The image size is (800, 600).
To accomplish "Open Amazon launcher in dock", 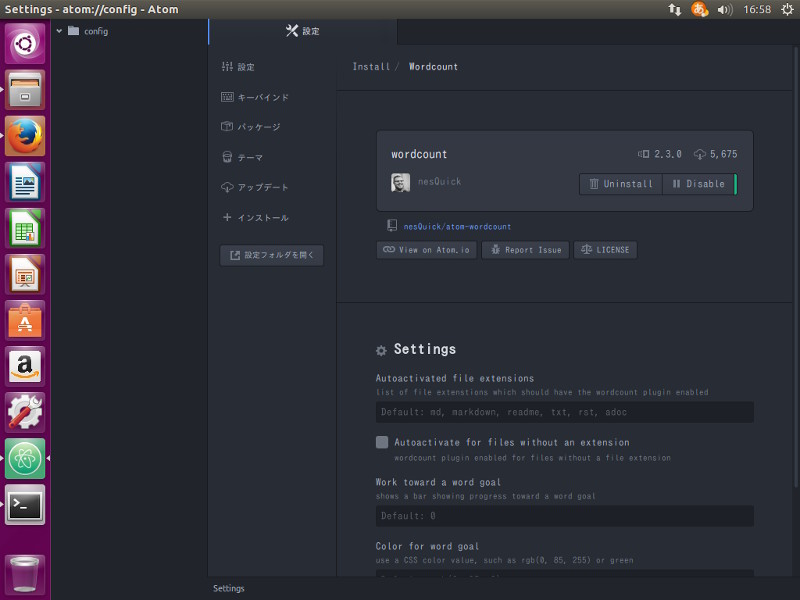I will (25, 366).
